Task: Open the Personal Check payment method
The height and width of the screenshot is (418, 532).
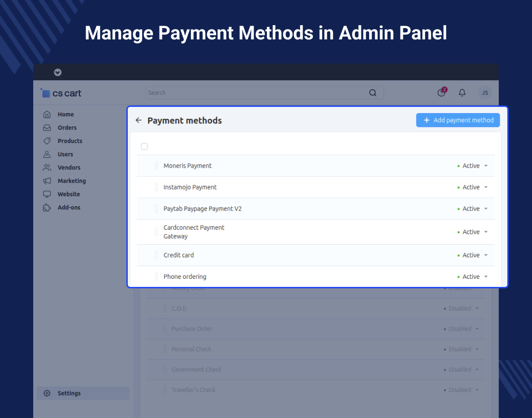Action: tap(191, 349)
